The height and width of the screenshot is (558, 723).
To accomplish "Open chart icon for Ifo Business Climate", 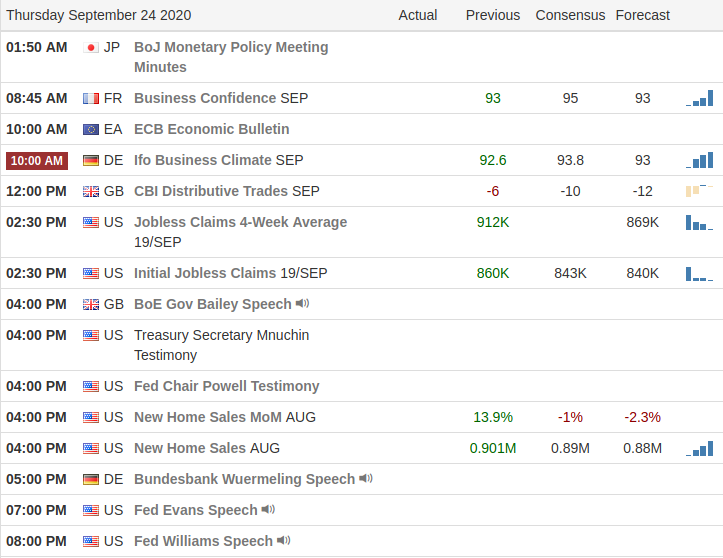I will [700, 160].
